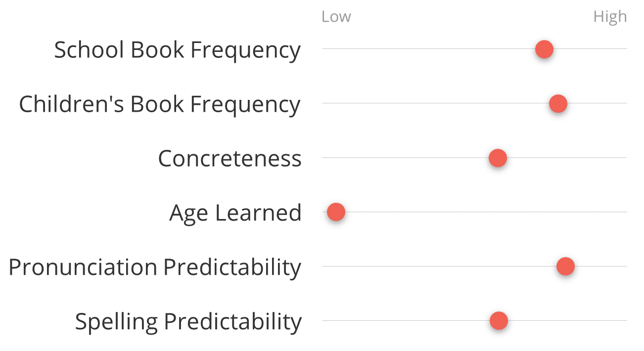The width and height of the screenshot is (644, 351).
Task: Click the Spelling Predictability label
Action: 188,322
